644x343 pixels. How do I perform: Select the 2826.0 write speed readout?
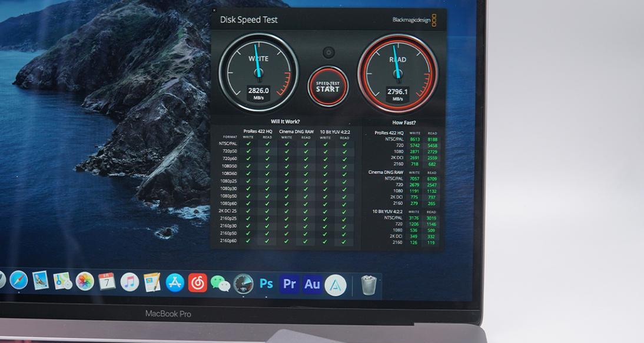259,90
